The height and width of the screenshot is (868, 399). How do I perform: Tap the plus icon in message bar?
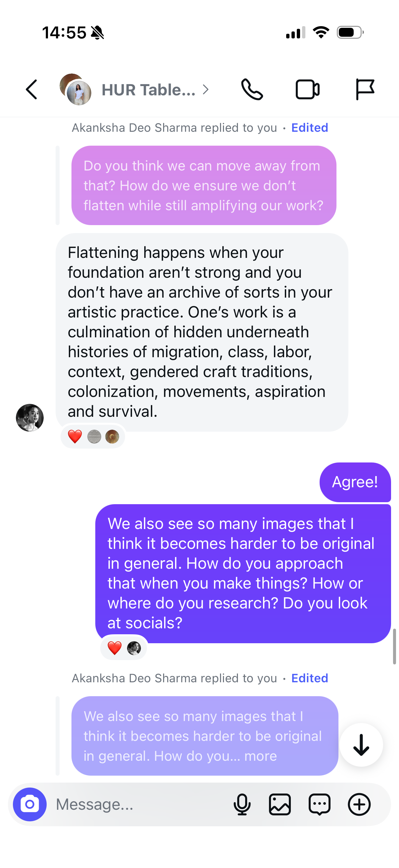click(x=359, y=804)
